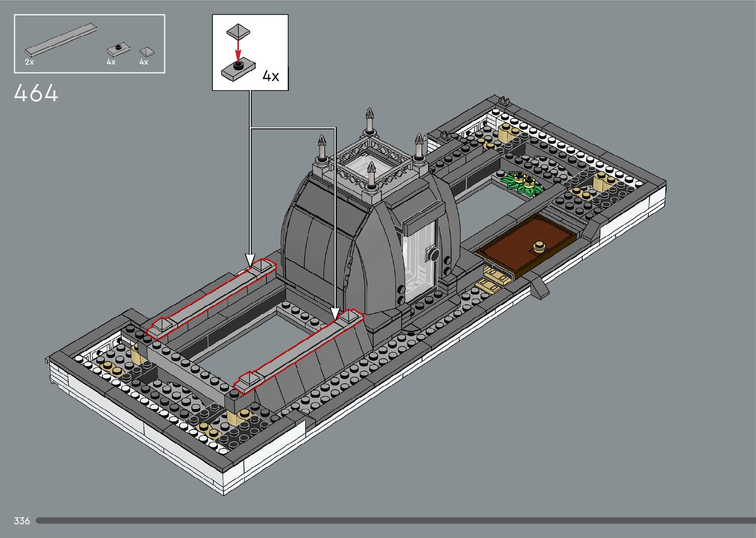This screenshot has height=538, width=756.
Task: Click the white arrowhead pointing to the right rail
Action: point(335,313)
